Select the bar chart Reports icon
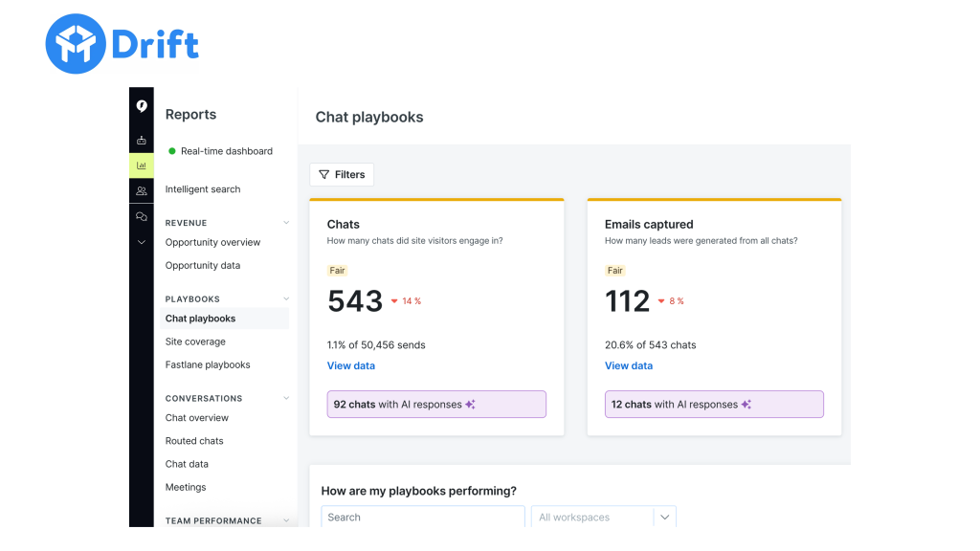Image resolution: width=980 pixels, height=551 pixels. [141, 165]
